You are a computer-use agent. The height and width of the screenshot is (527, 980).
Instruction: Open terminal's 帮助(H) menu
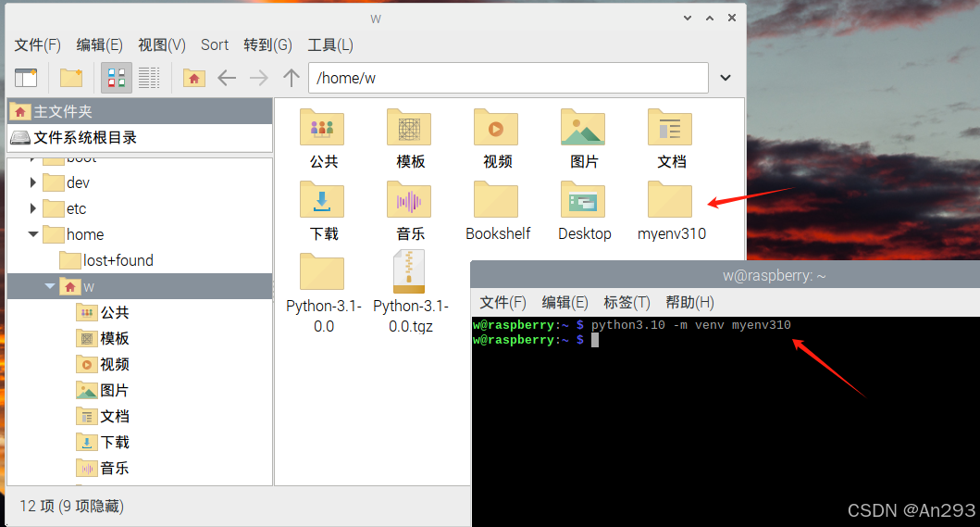(x=689, y=303)
